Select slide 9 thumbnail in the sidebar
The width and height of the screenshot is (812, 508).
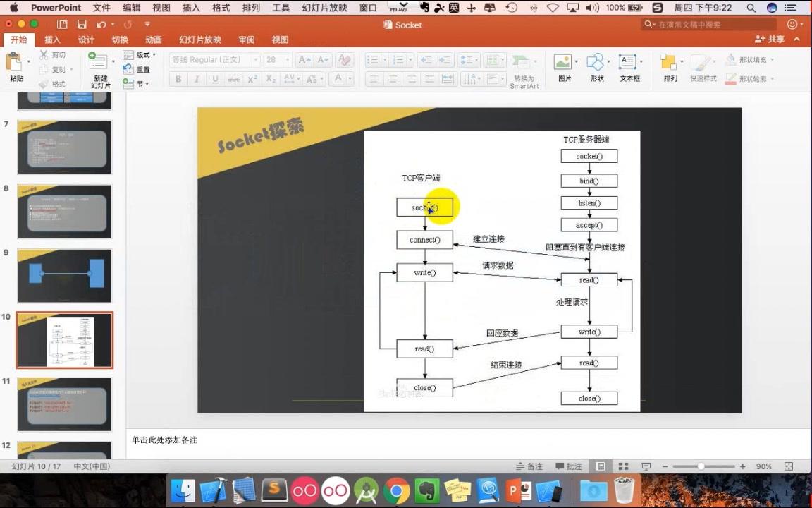pyautogui.click(x=64, y=275)
